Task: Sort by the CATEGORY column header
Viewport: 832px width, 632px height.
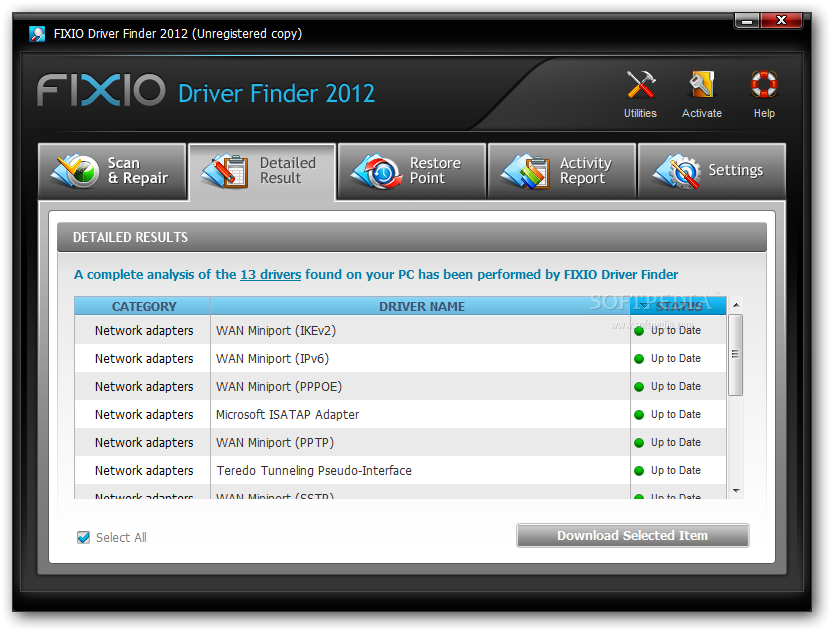Action: (x=143, y=306)
